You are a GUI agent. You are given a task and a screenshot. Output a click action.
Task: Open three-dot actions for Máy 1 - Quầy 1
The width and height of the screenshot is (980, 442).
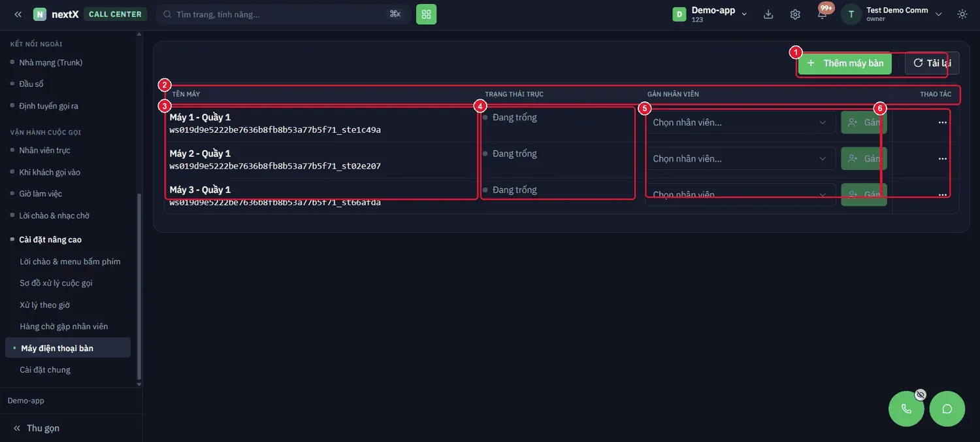(x=942, y=122)
